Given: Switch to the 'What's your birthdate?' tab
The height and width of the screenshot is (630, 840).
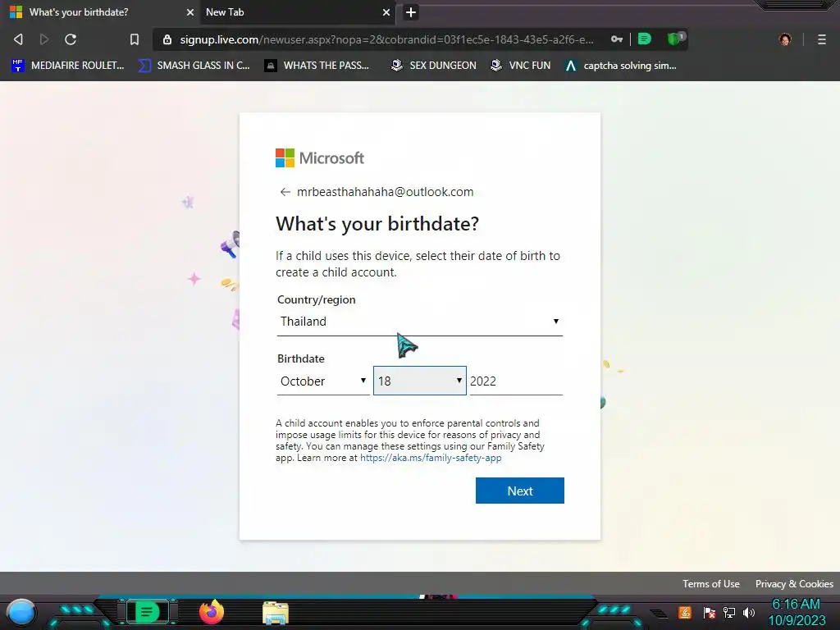Looking at the screenshot, I should click(x=101, y=12).
